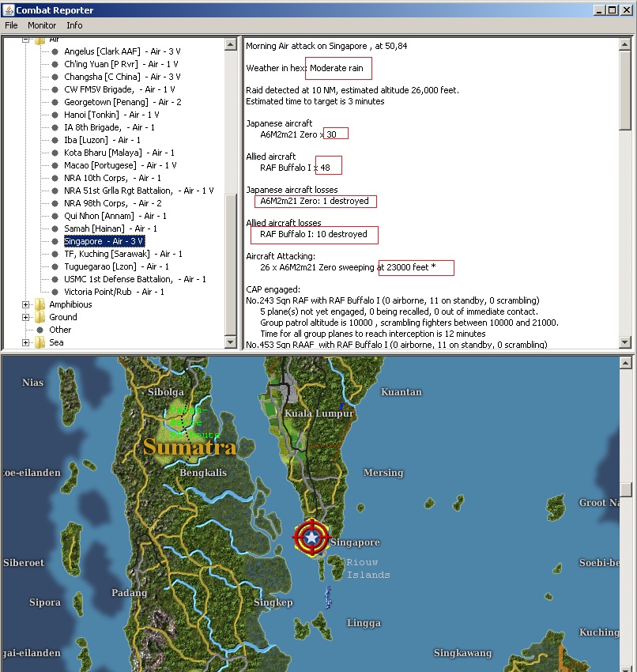Click report panel scrollbar up arrow

pyautogui.click(x=625, y=44)
